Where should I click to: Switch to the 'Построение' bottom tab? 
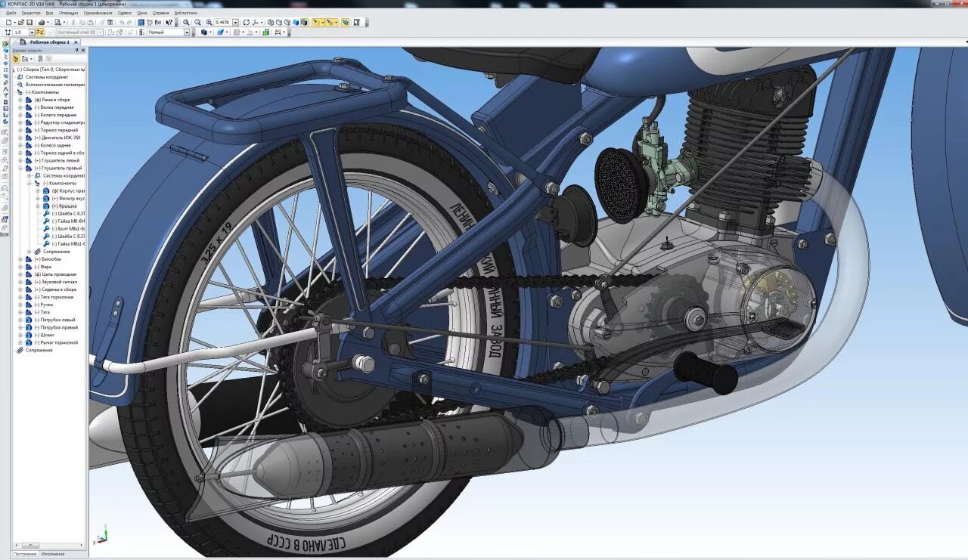pyautogui.click(x=25, y=554)
